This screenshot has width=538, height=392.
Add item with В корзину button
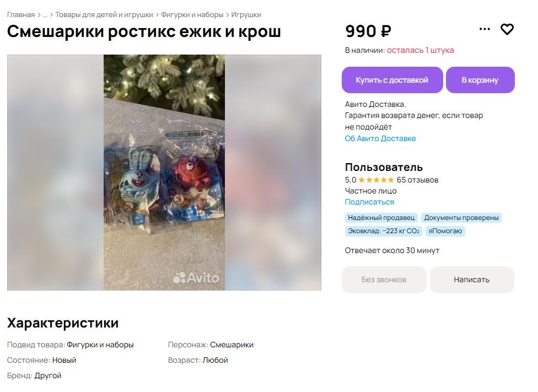tap(480, 80)
